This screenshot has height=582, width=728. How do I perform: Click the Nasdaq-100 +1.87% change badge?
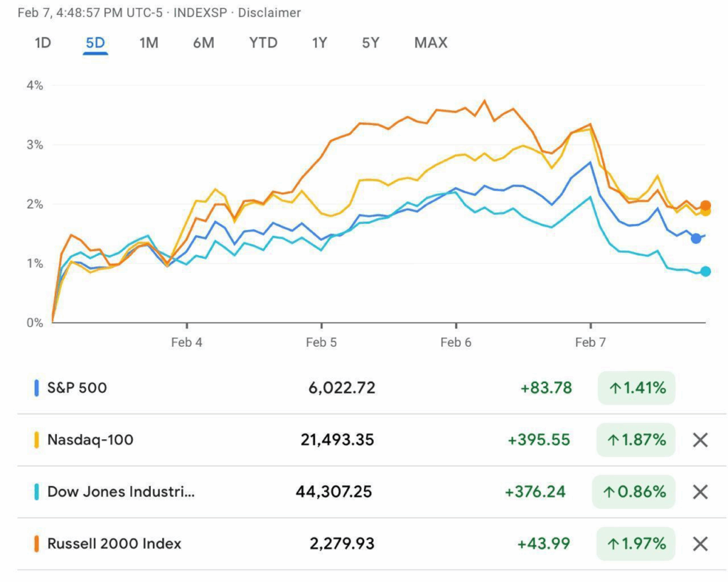[636, 440]
